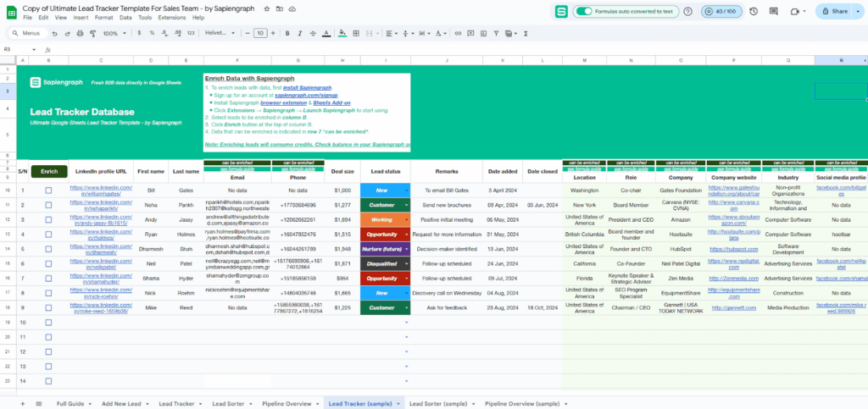Open the install Sapiengraph link
868x409 pixels.
pyautogui.click(x=307, y=87)
